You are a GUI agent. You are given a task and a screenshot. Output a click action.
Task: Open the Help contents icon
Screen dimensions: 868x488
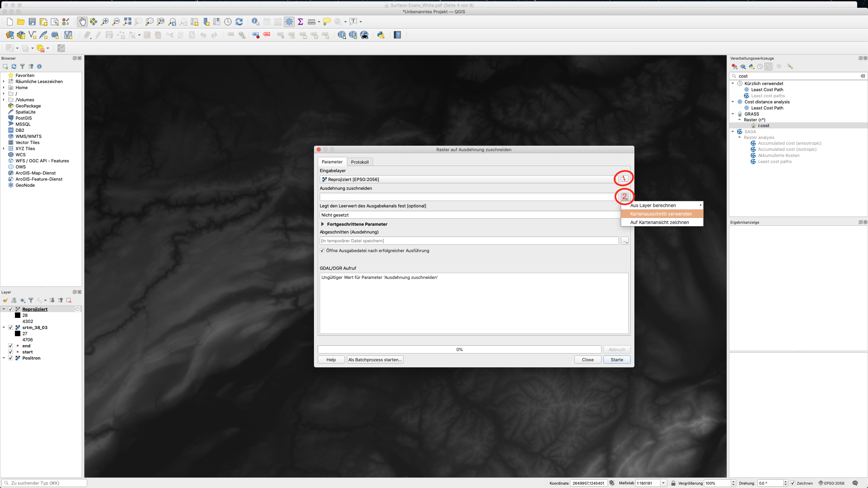pyautogui.click(x=397, y=35)
